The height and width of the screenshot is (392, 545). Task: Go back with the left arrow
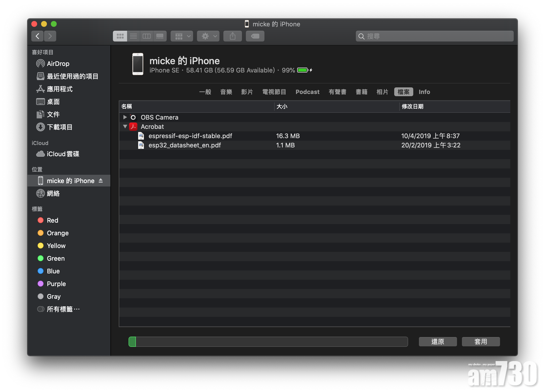pyautogui.click(x=37, y=36)
